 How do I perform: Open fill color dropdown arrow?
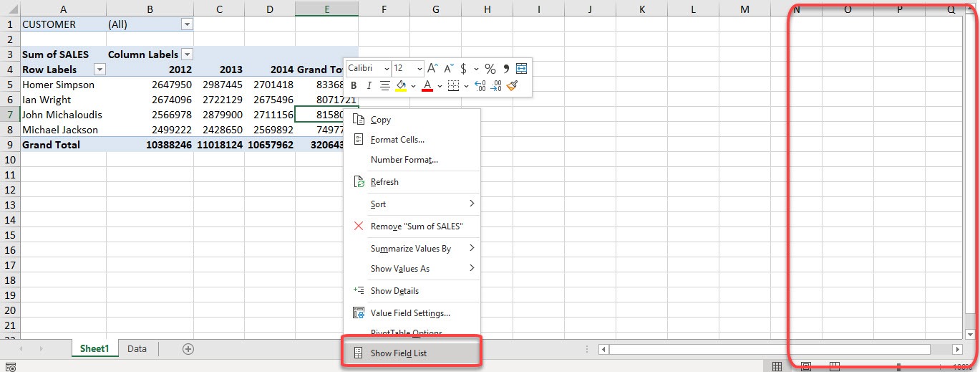[413, 86]
